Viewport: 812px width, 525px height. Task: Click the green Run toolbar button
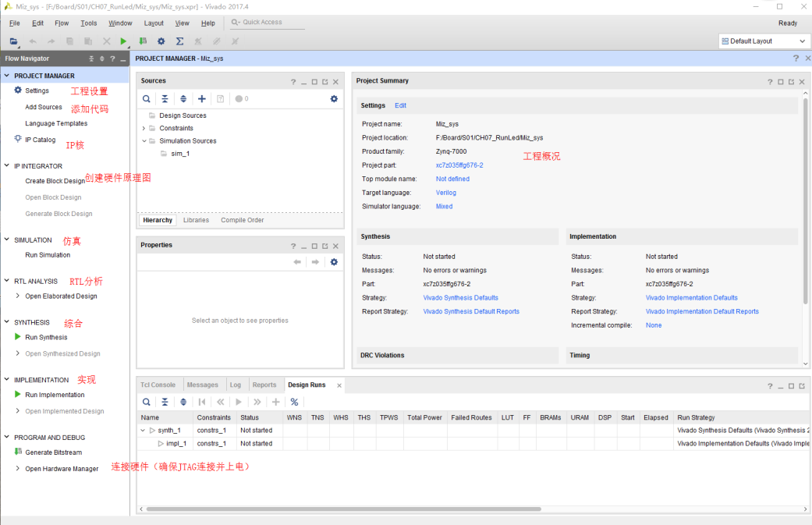[x=123, y=41]
